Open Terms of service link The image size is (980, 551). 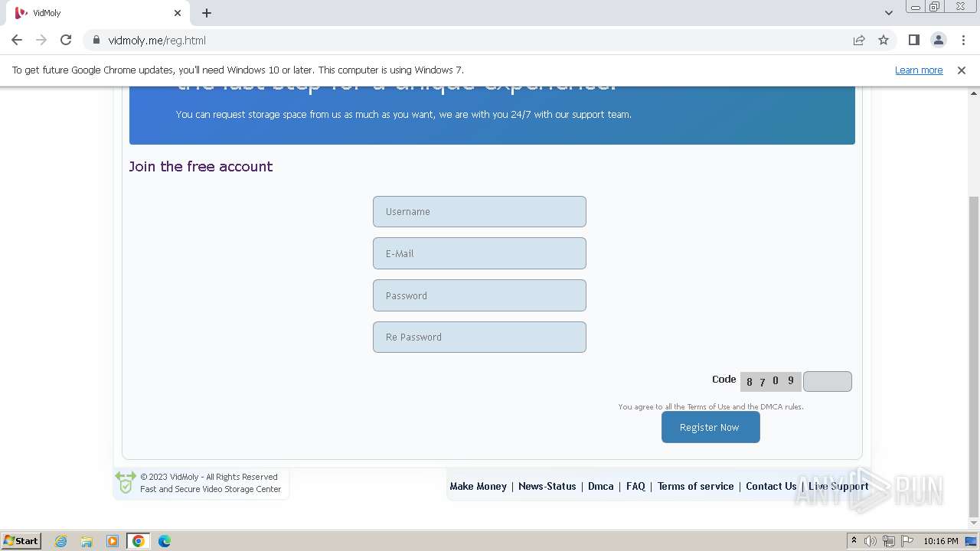click(695, 486)
